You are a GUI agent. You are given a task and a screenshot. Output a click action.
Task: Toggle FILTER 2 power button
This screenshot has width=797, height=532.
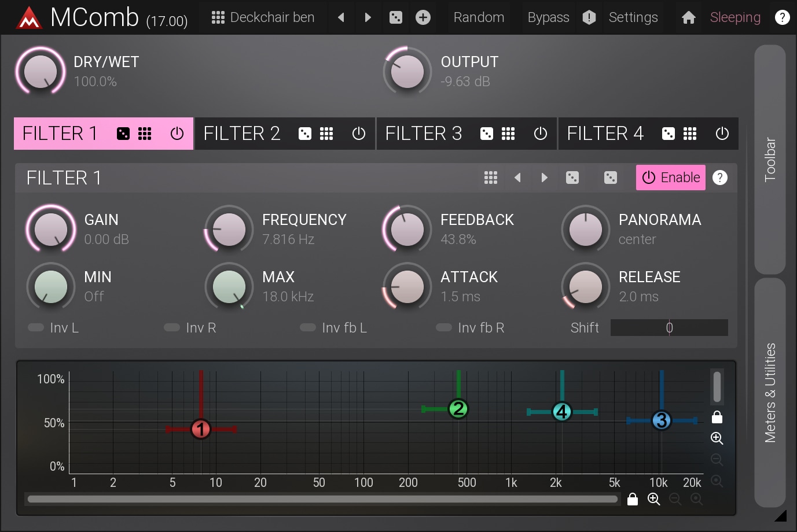click(359, 134)
